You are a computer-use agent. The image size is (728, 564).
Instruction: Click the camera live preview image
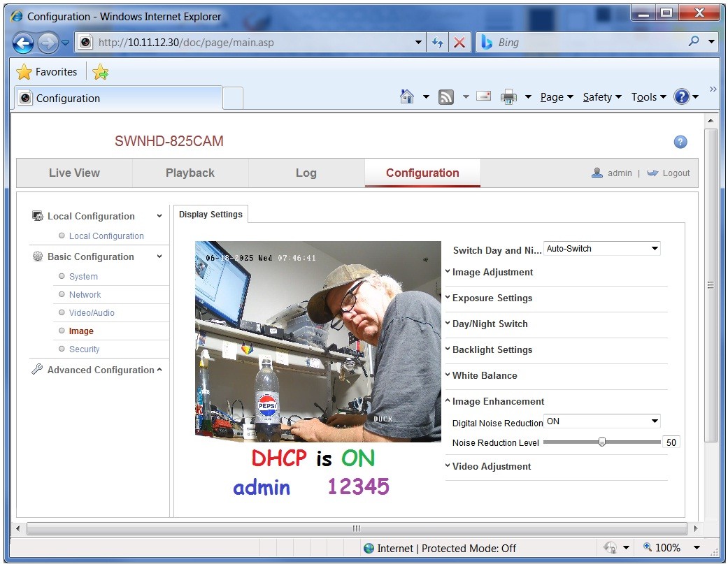(x=318, y=341)
